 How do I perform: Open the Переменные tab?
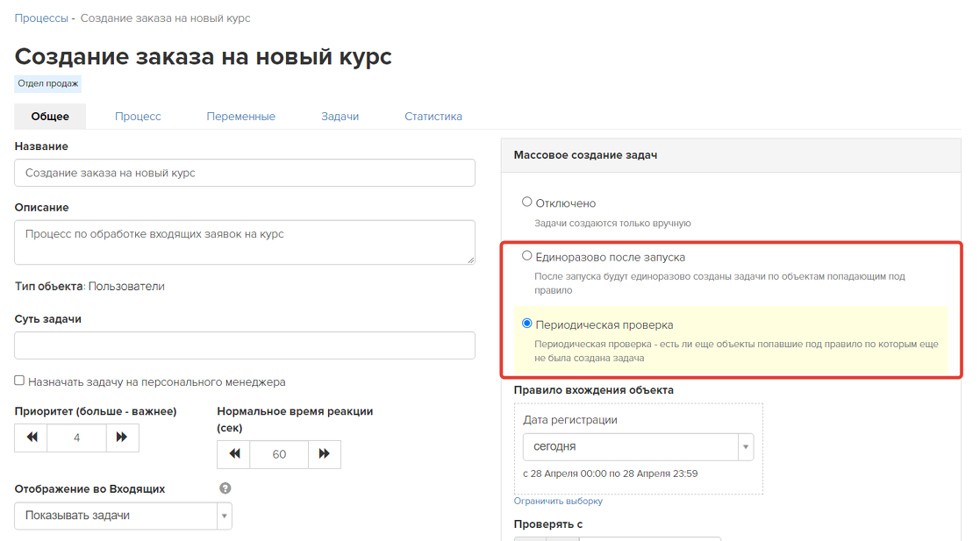click(x=240, y=117)
